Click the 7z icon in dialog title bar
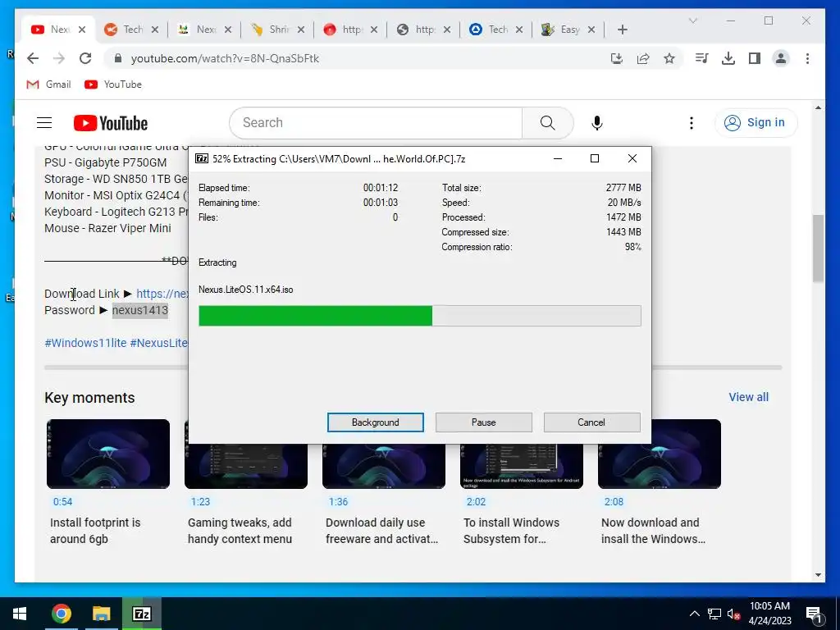Image resolution: width=840 pixels, height=630 pixels. pos(202,158)
